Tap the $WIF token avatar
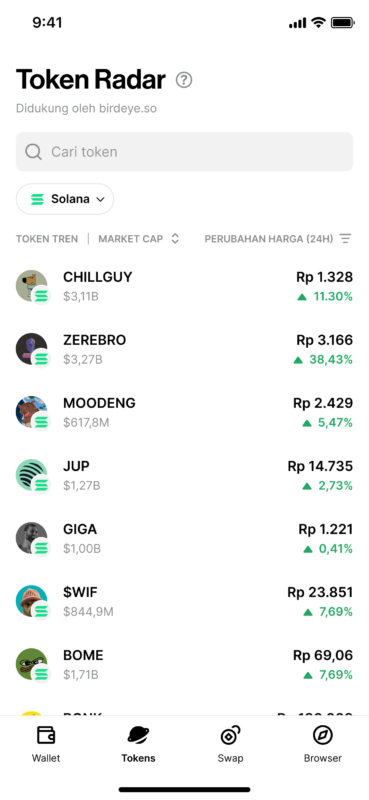The height and width of the screenshot is (800, 369). (32, 601)
